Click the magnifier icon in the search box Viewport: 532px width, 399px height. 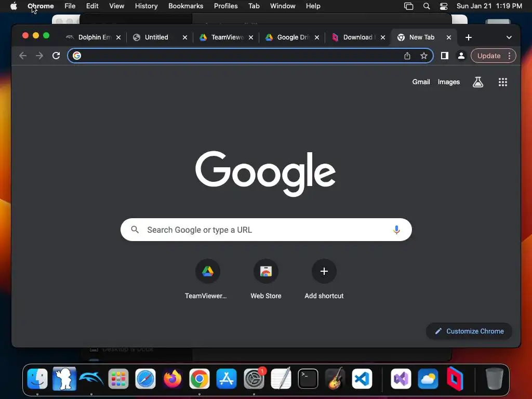coord(135,230)
